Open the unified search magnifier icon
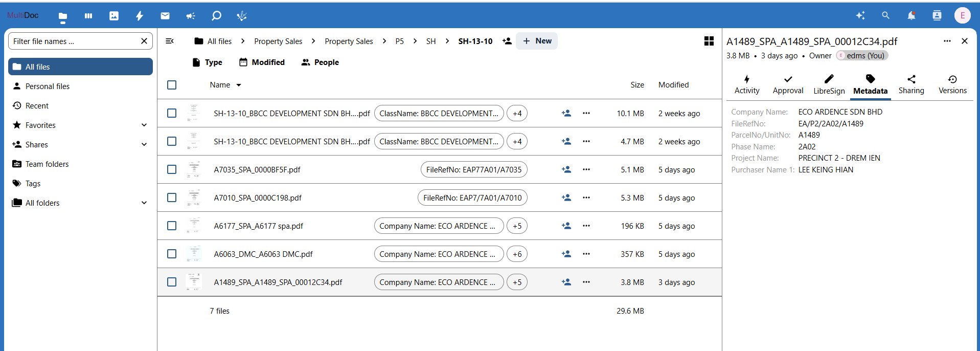The height and width of the screenshot is (351, 980). pos(885,16)
